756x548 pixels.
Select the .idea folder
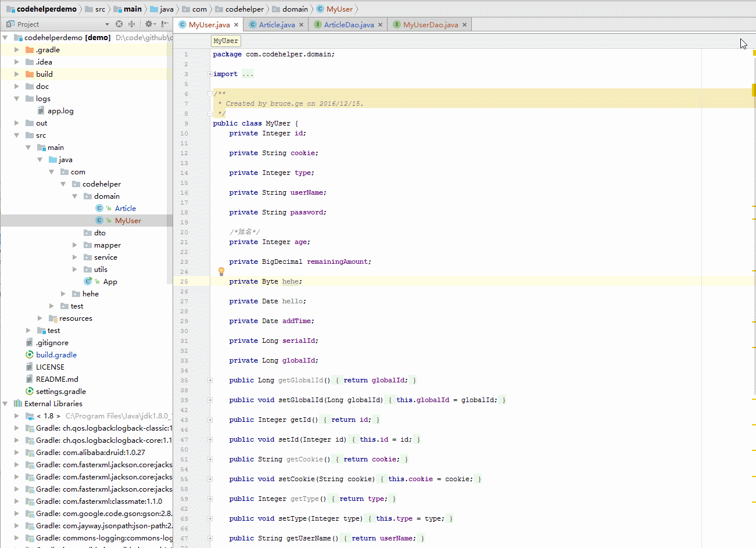click(44, 62)
